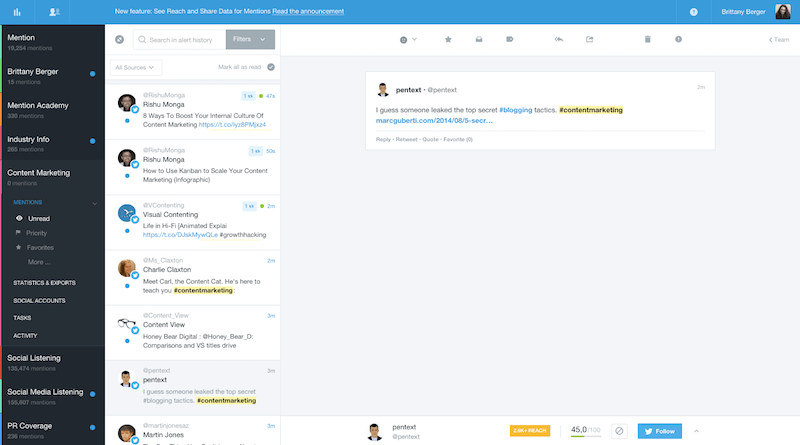Click the help question mark icon
The height and width of the screenshot is (445, 800).
coord(693,11)
